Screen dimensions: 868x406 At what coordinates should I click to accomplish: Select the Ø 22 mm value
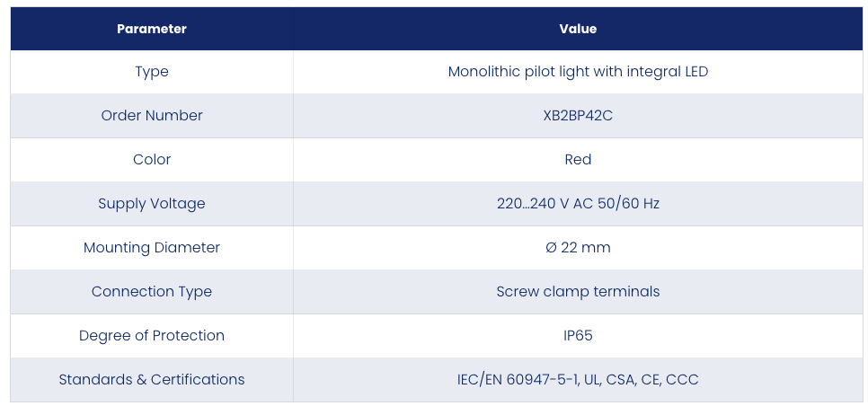pyautogui.click(x=578, y=248)
